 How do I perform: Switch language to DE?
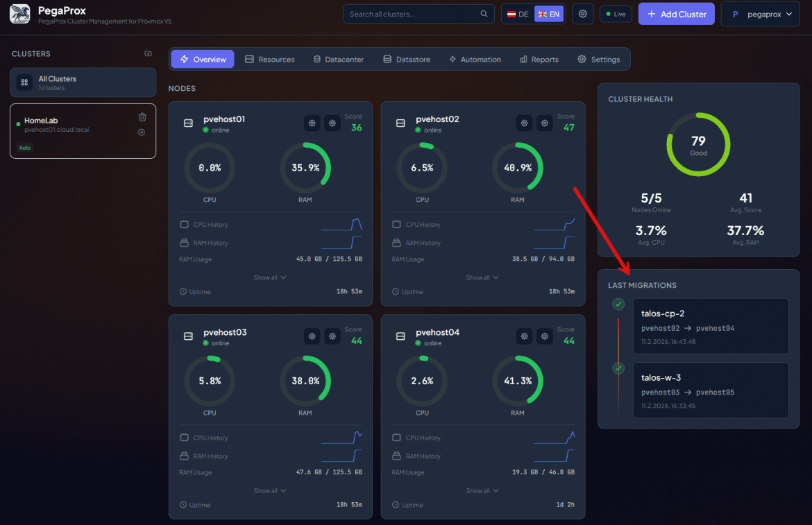[518, 14]
